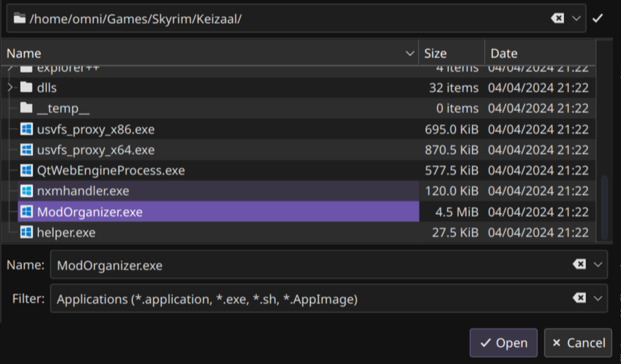Viewport: 621px width, 364px height.
Task: Click the 870.5 KiB size cell
Action: (x=452, y=150)
